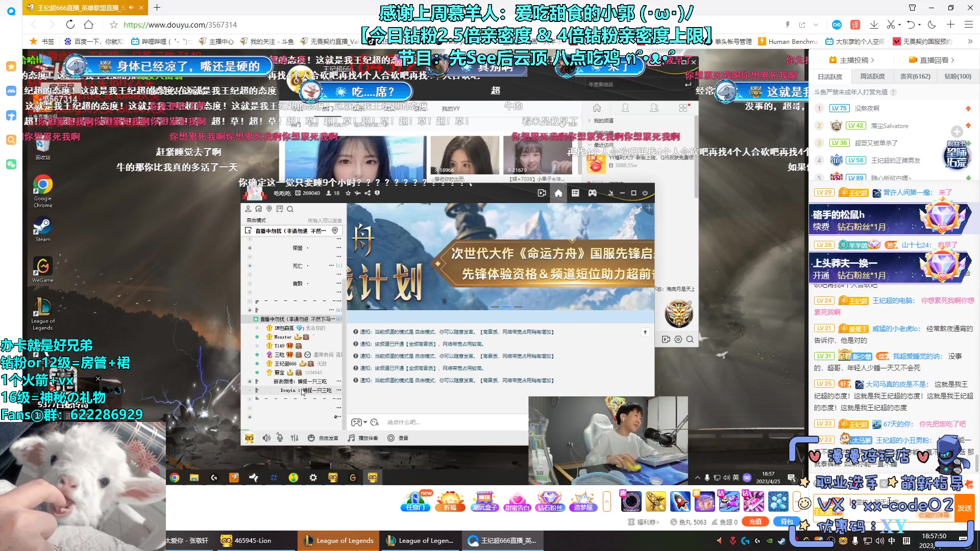Open WeGame desktop icon in stream

(x=43, y=269)
